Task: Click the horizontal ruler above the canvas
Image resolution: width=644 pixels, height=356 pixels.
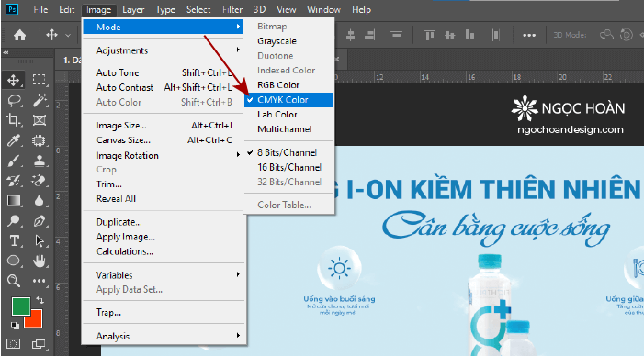Action: click(x=489, y=77)
